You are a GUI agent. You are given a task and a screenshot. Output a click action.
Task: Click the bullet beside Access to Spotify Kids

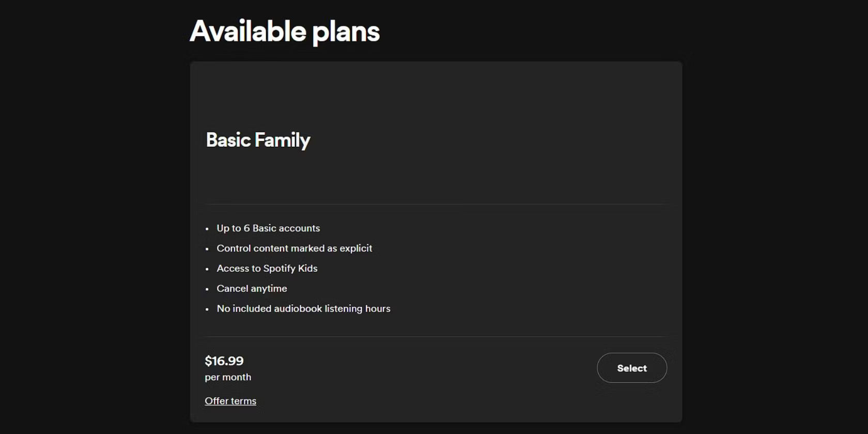point(207,269)
